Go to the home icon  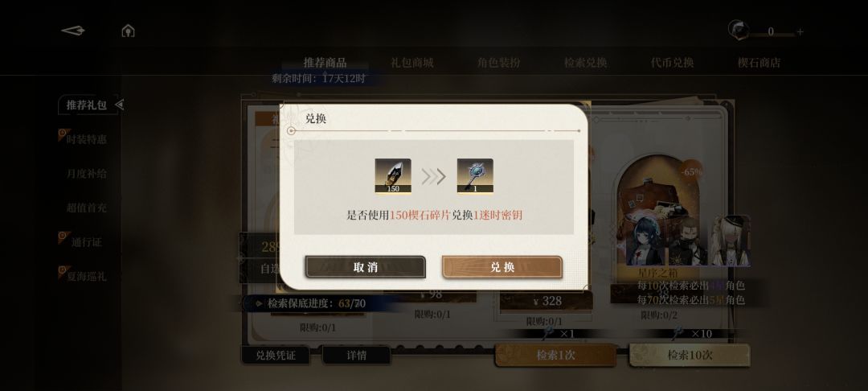128,31
